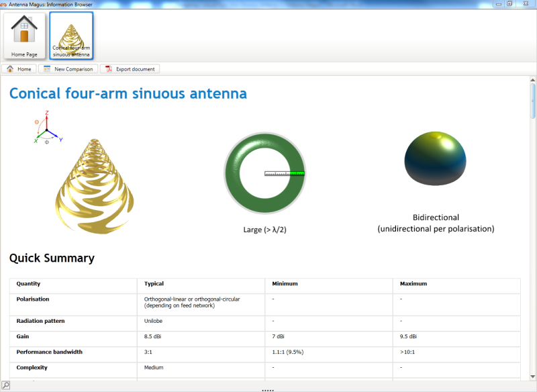Click the house icon on the Home Page tab
Screen dimensions: 537x392
24,28
